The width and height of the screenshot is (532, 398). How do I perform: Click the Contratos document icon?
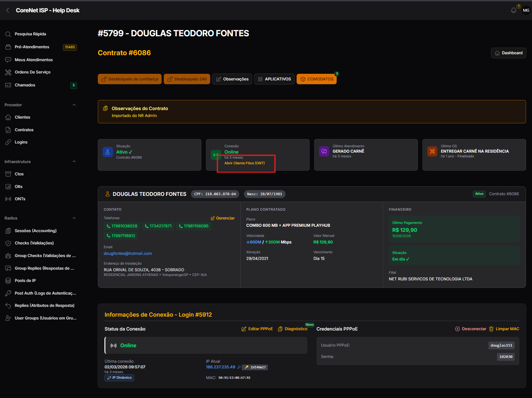pos(8,130)
